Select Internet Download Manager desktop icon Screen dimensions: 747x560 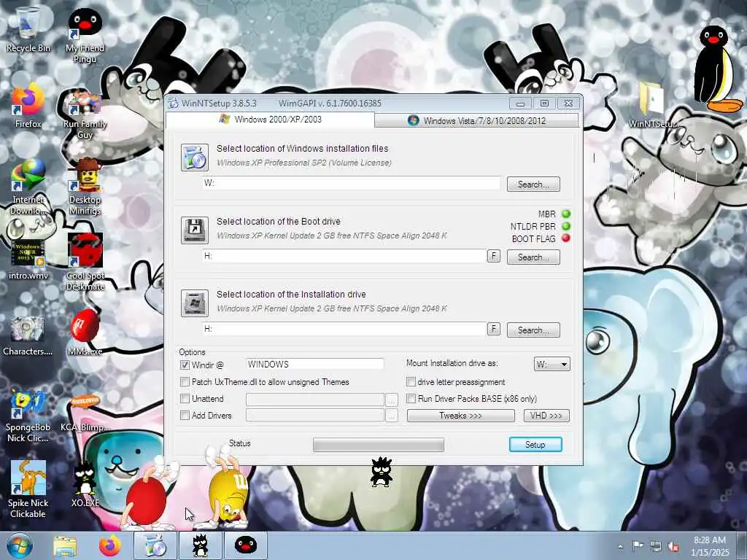[x=28, y=186]
